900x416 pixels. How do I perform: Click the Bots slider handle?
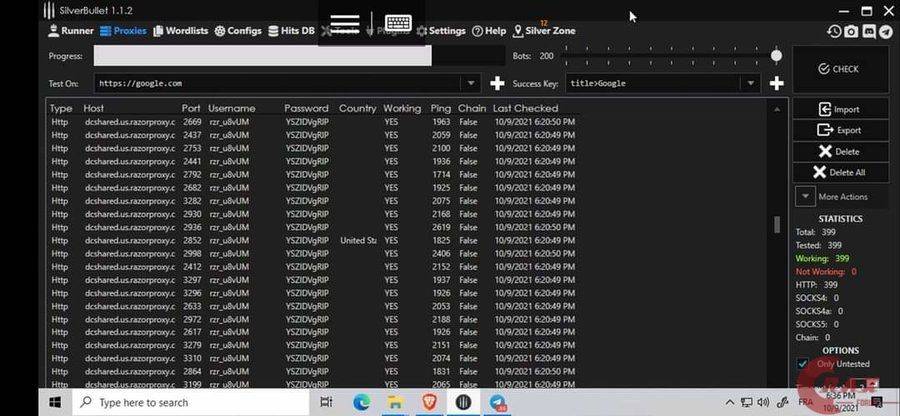pyautogui.click(x=777, y=56)
